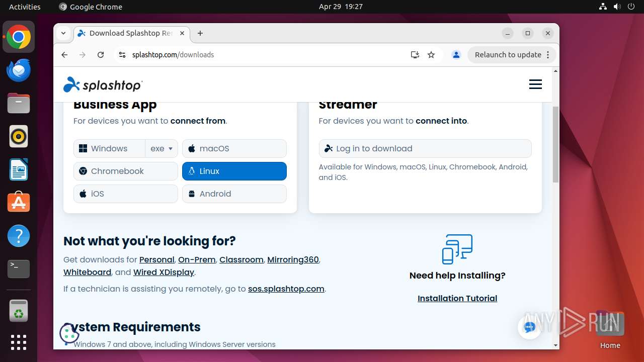Show Applications grid
644x362 pixels.
19,342
